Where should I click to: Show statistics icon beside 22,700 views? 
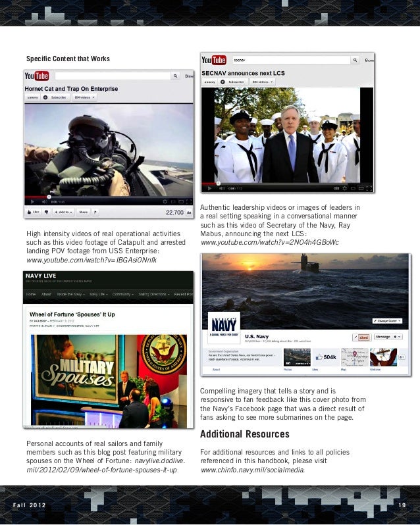tap(189, 213)
